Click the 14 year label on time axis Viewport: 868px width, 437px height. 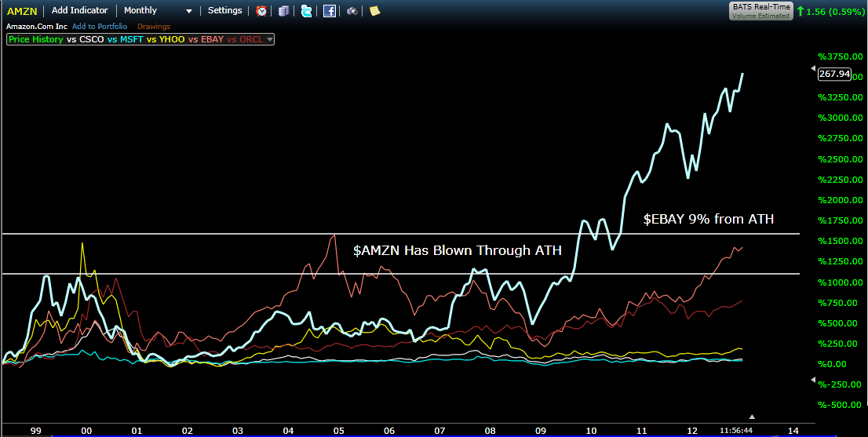(793, 430)
